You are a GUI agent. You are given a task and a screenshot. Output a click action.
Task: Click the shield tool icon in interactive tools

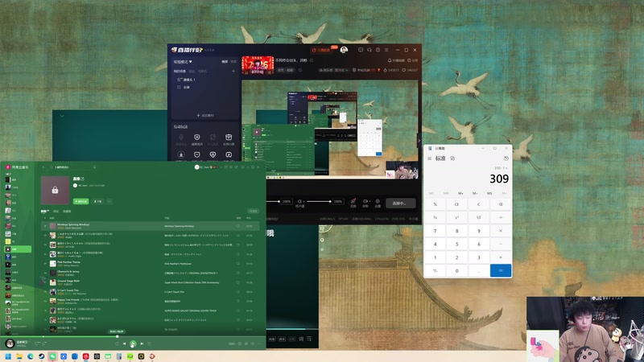[x=196, y=138]
